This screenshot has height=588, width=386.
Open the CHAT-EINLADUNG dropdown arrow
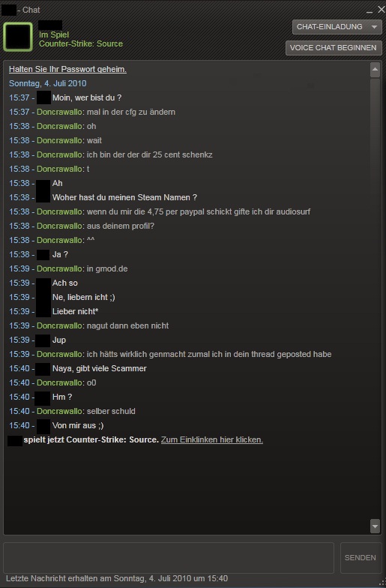pos(374,27)
